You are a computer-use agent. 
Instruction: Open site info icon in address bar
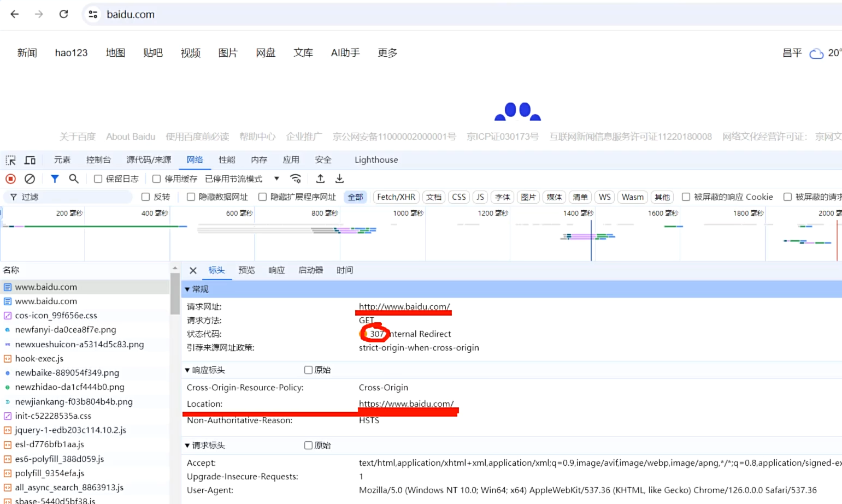pyautogui.click(x=93, y=14)
